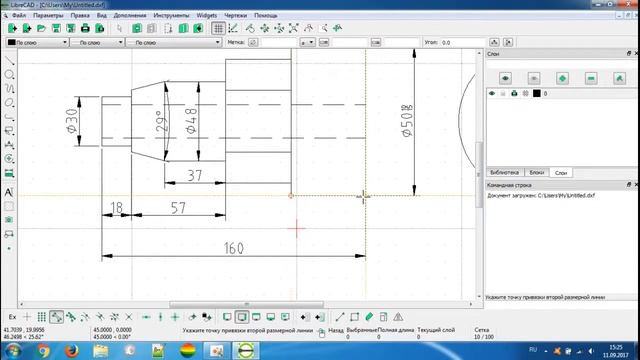640x360 pixels.
Task: Open the Чертежи menu
Action: point(236,16)
